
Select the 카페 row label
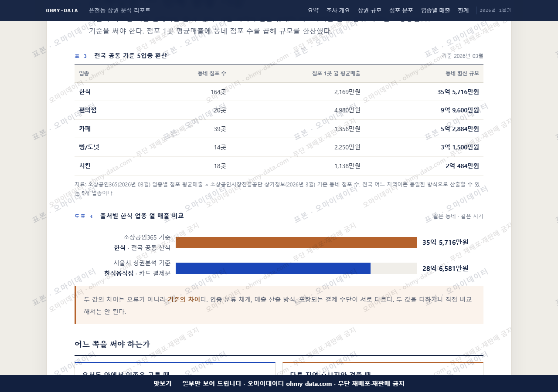(x=85, y=129)
